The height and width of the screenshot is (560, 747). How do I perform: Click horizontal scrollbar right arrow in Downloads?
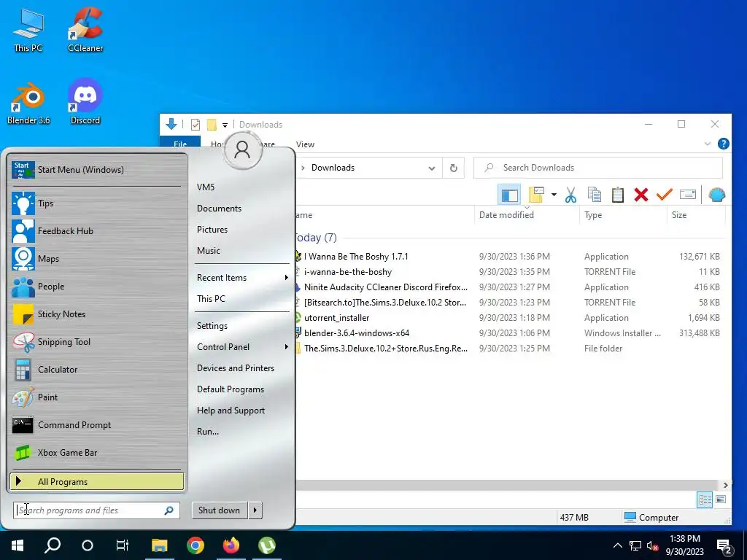tap(725, 485)
